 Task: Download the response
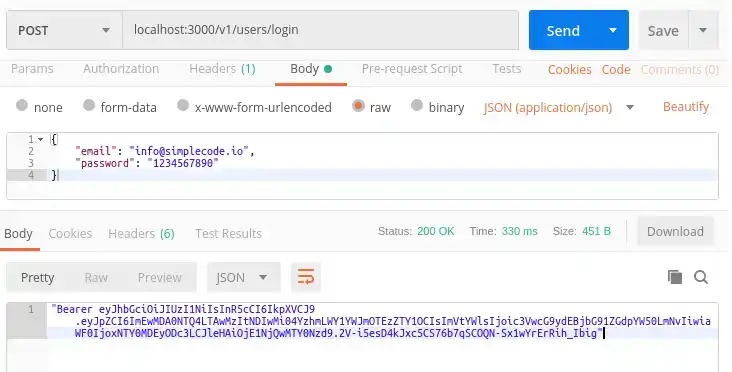(x=675, y=231)
